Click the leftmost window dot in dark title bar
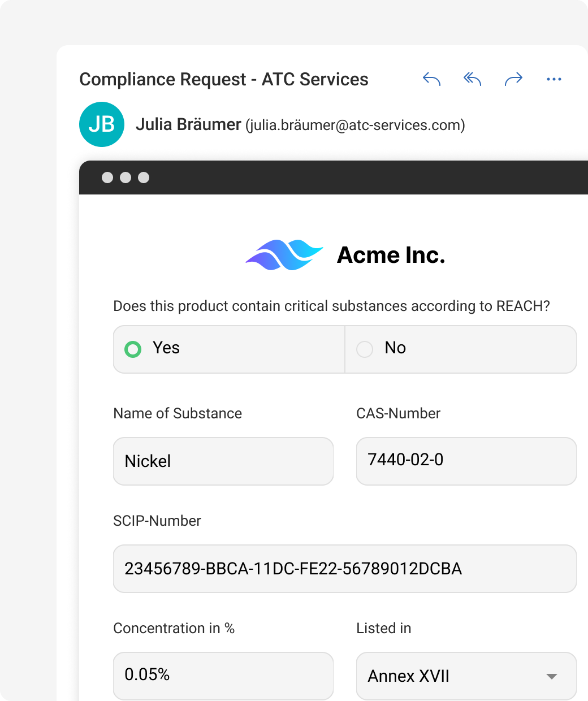The height and width of the screenshot is (701, 588). (107, 178)
